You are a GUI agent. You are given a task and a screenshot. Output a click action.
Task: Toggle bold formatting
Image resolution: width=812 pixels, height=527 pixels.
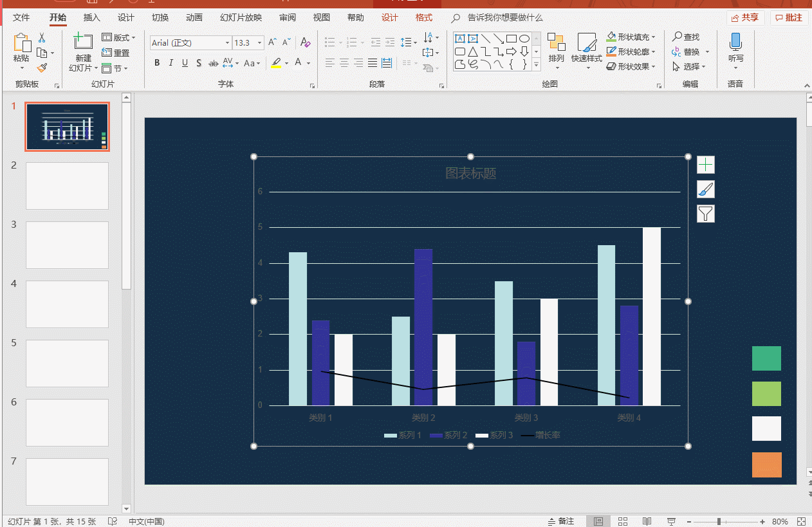(x=156, y=63)
